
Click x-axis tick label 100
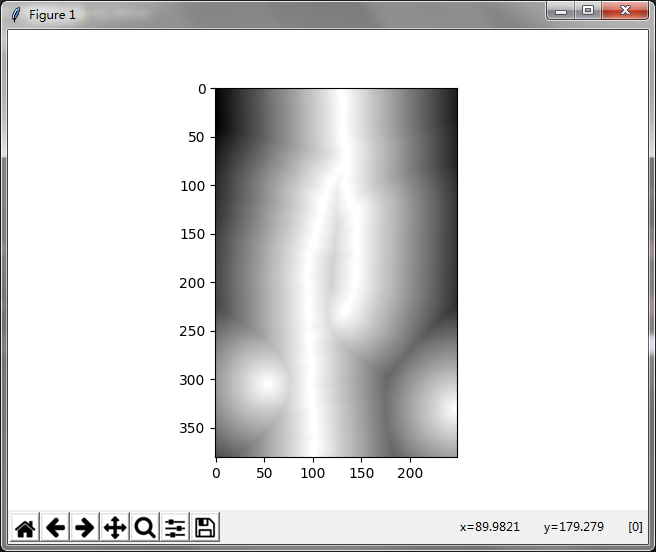click(x=313, y=473)
